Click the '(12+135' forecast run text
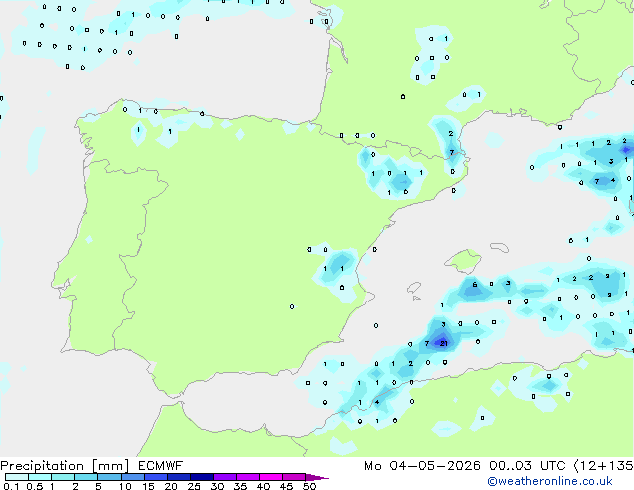This screenshot has height=490, width=634. [603, 466]
